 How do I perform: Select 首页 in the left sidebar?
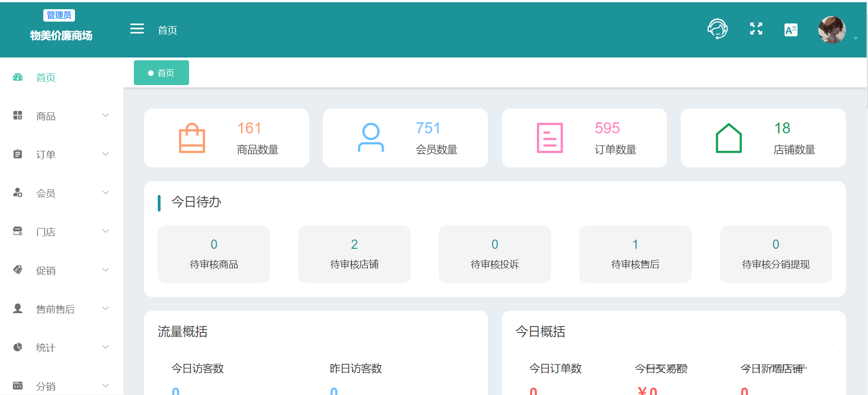(x=46, y=77)
